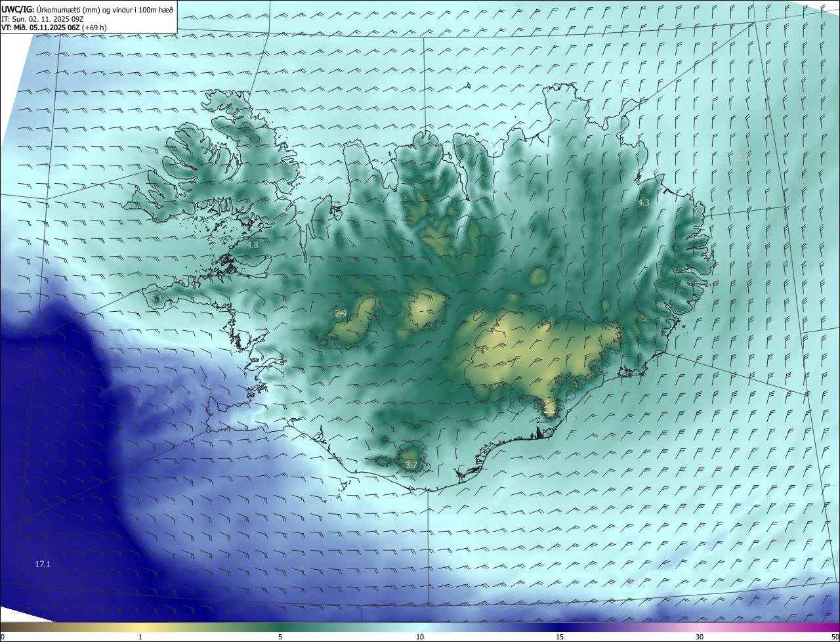Click the 4.8 value label on the map
840x642 pixels.
253,245
